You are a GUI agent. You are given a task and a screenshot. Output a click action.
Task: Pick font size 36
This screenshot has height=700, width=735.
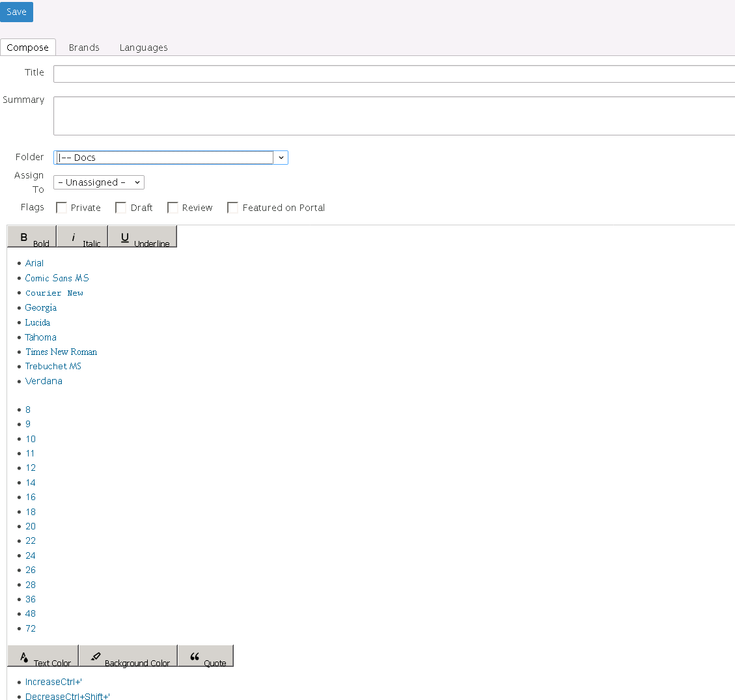(31, 599)
